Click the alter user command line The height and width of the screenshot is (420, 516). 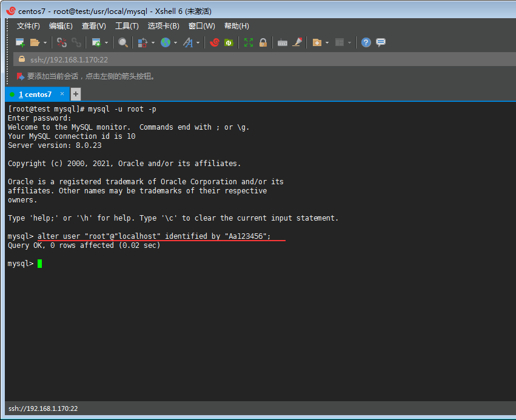point(154,236)
